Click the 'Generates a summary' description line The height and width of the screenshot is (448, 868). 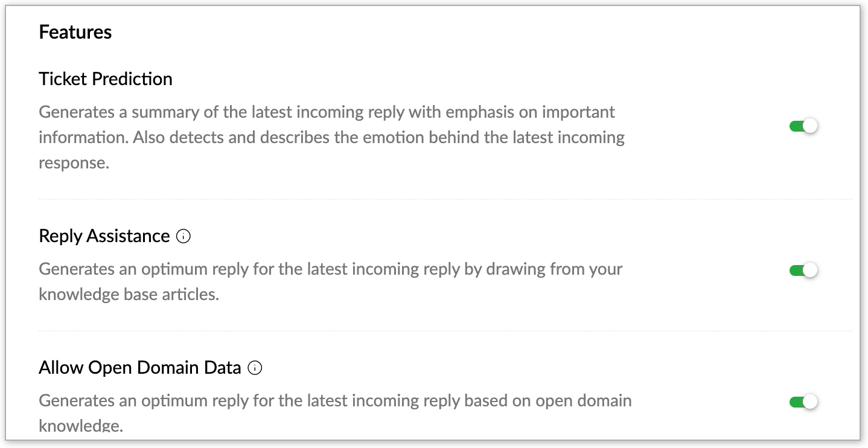point(327,112)
